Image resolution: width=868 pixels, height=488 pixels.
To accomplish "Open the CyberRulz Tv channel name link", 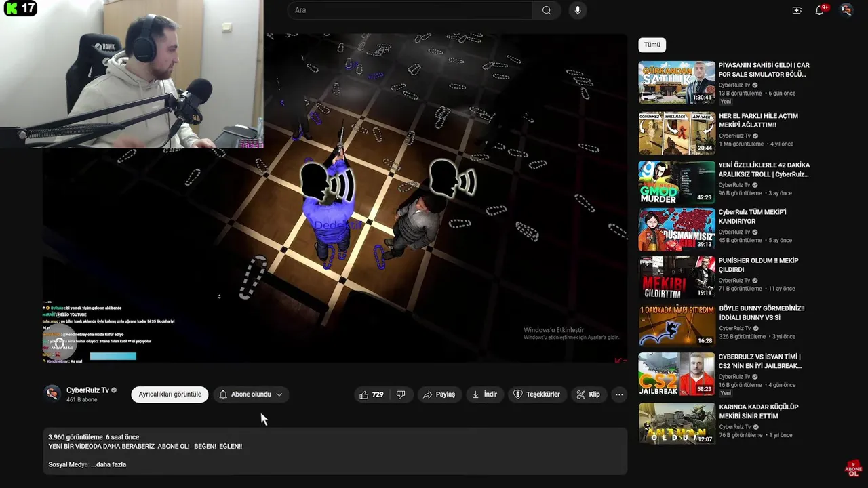I will [87, 390].
